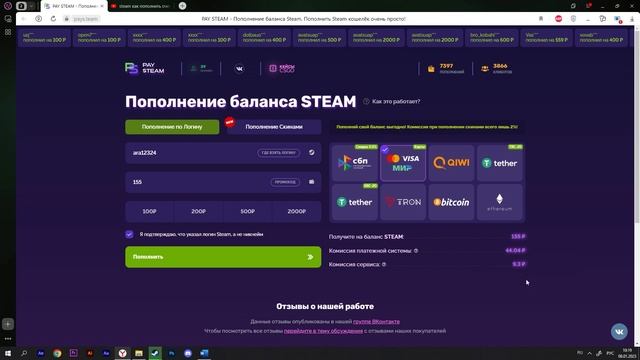
Task: Open File Explorer from the taskbar
Action: pos(139,353)
